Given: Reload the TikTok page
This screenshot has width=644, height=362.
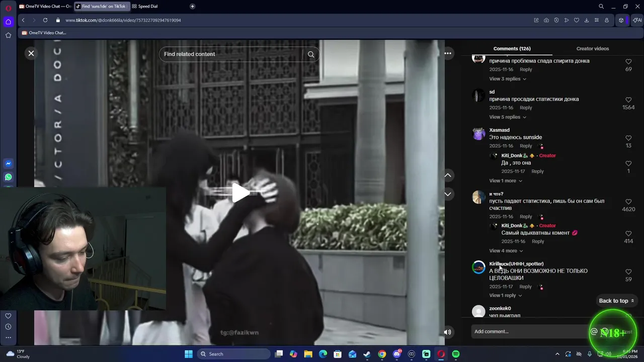Looking at the screenshot, I should 45,20.
